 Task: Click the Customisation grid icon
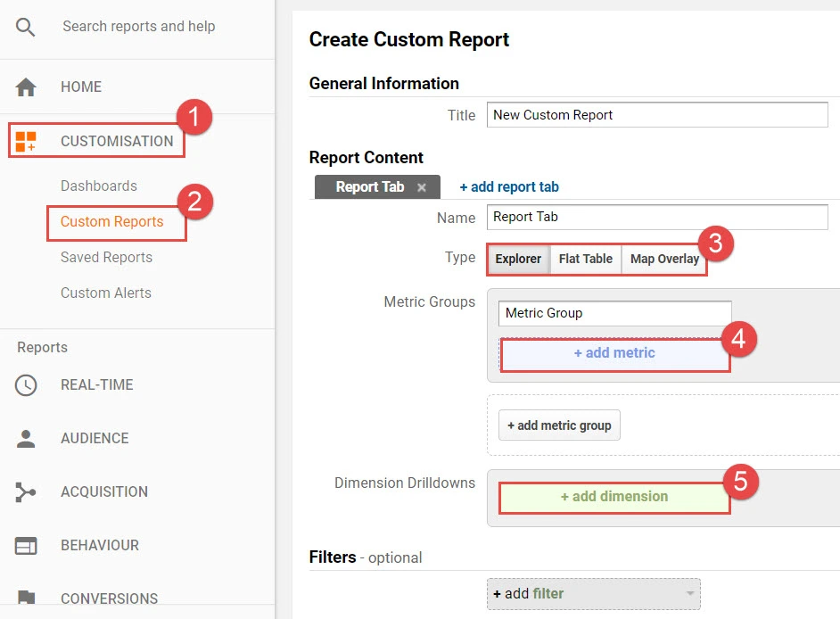point(26,141)
